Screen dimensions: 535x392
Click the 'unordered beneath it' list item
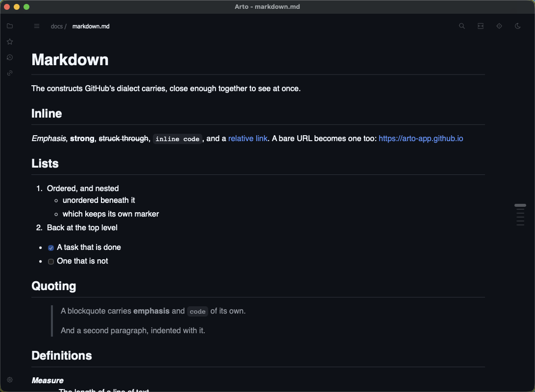coord(98,200)
